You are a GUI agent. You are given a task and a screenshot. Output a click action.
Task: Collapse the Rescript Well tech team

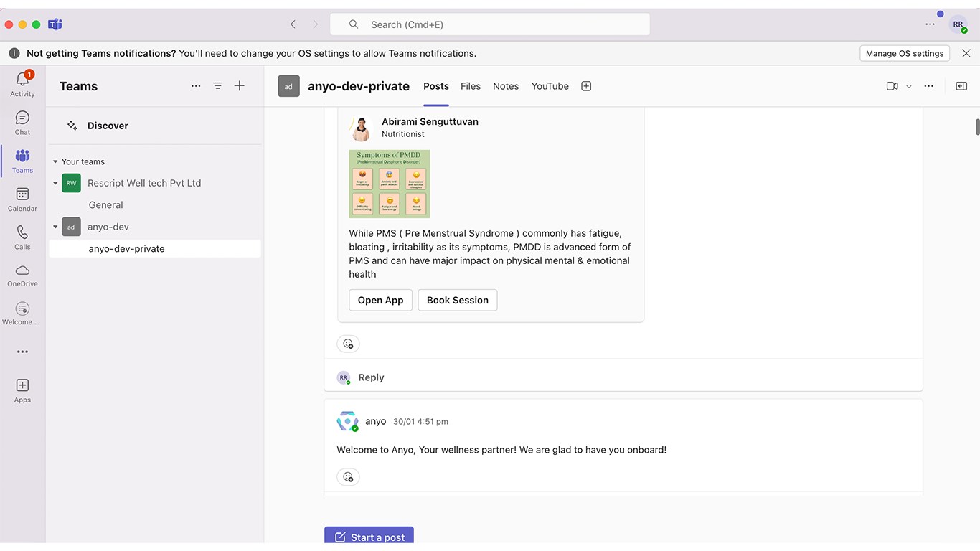[55, 184]
